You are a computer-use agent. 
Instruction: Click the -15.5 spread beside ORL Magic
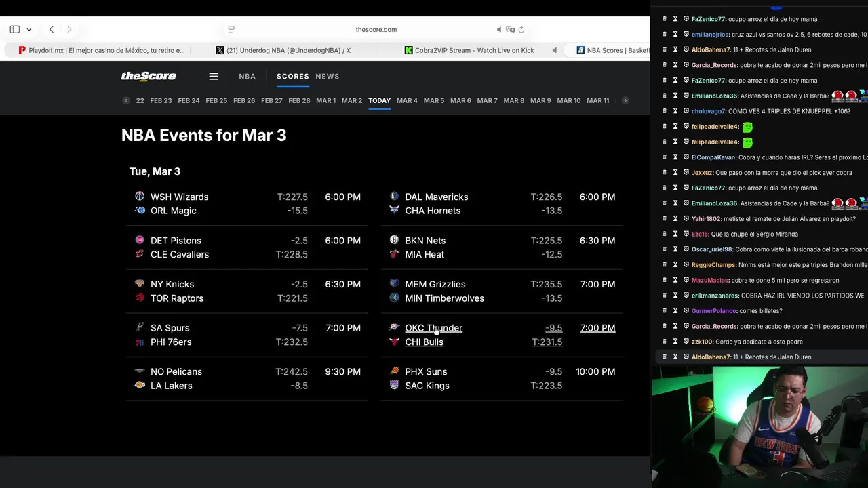(297, 211)
